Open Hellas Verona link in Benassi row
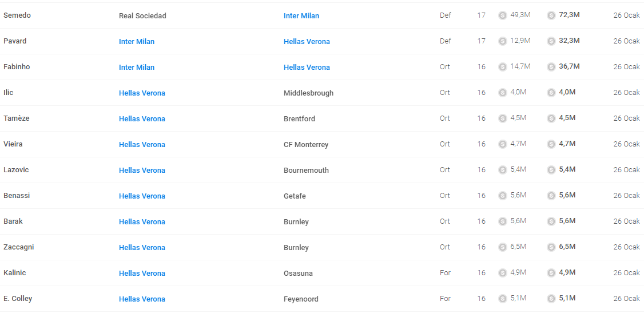 coord(142,196)
